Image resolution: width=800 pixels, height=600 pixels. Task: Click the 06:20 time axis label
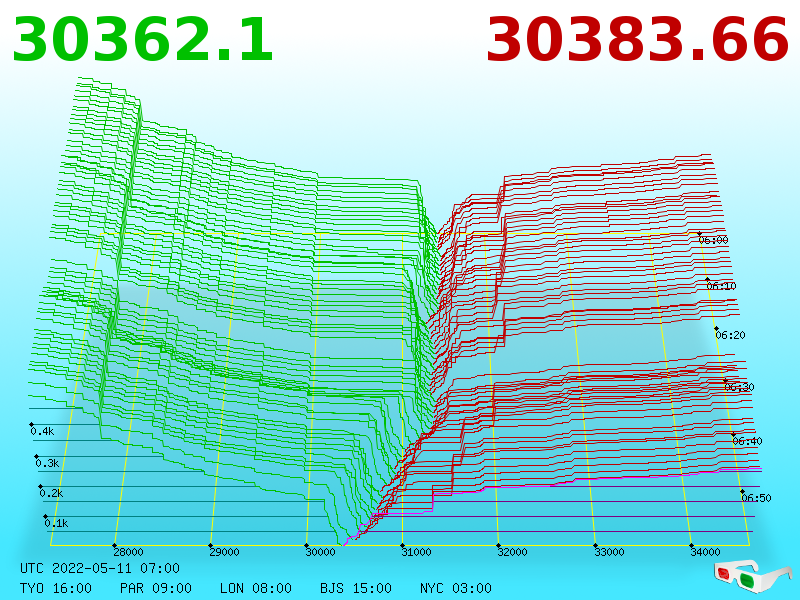click(x=730, y=335)
